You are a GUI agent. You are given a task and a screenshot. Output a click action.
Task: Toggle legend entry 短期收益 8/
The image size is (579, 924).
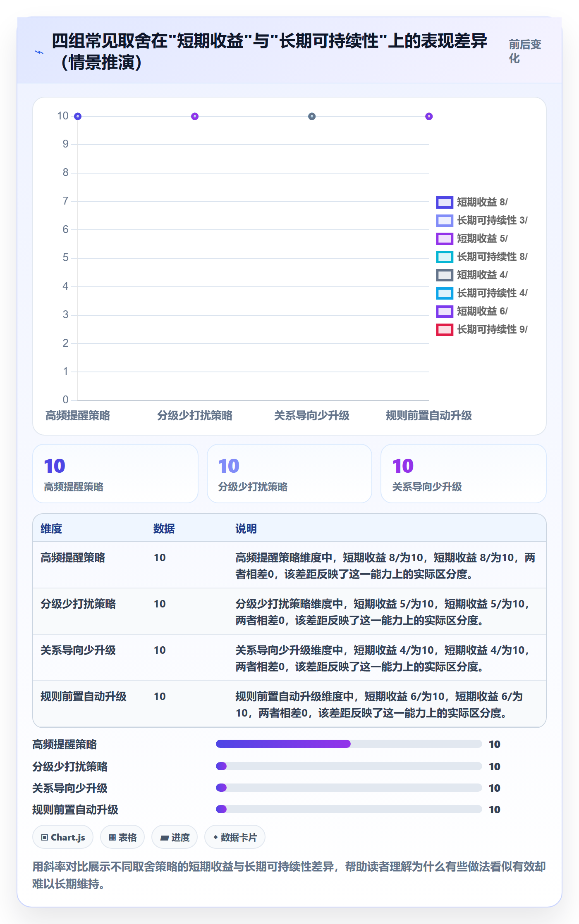point(472,202)
